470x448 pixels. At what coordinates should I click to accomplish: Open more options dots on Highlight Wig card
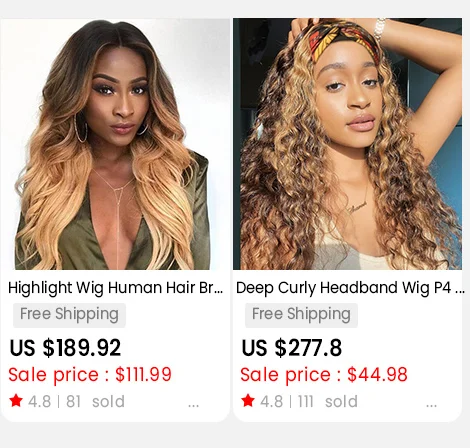(193, 405)
